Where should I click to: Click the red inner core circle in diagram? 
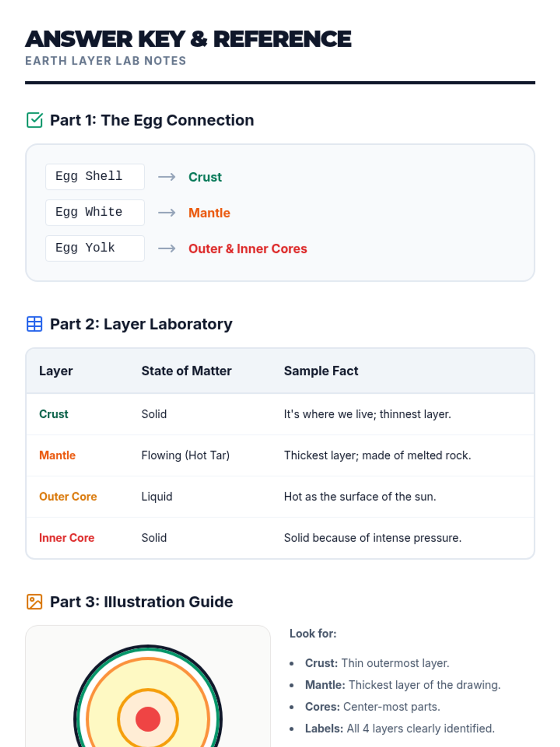pyautogui.click(x=148, y=719)
